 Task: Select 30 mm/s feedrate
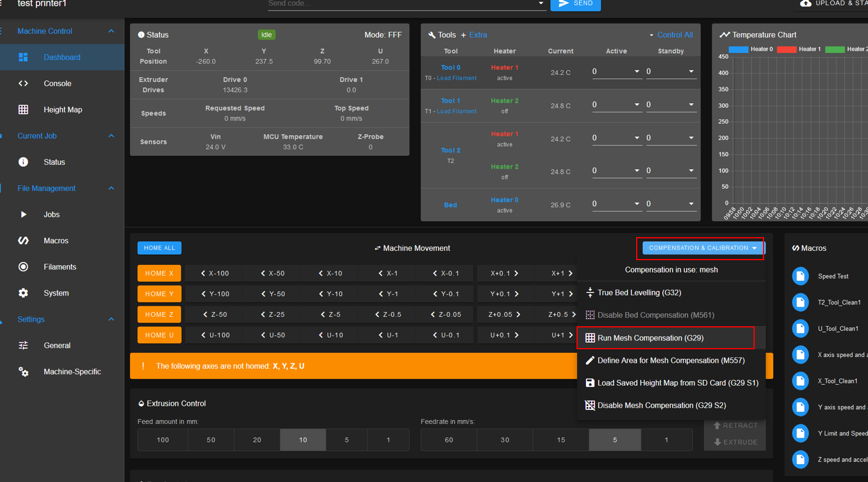click(505, 440)
